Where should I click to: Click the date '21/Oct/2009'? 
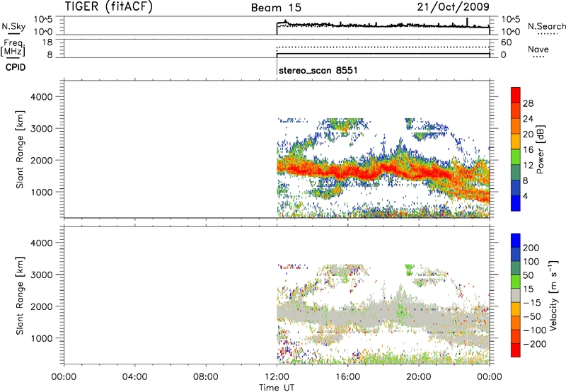pos(454,6)
